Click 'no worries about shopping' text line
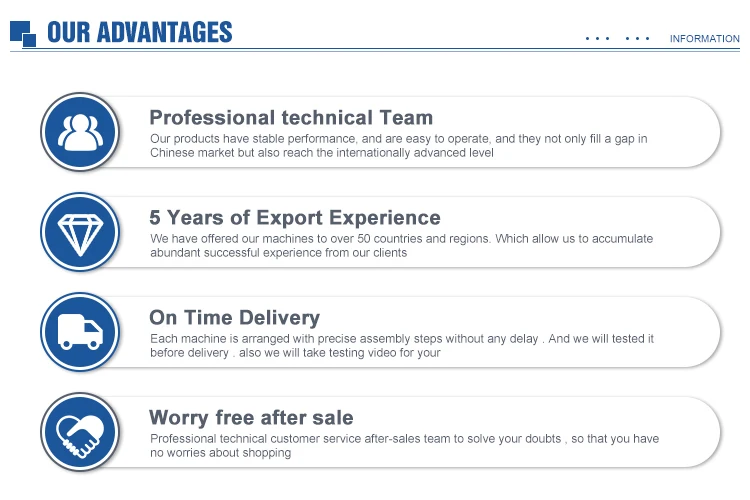Image resolution: width=750 pixels, height=500 pixels. pos(221,453)
